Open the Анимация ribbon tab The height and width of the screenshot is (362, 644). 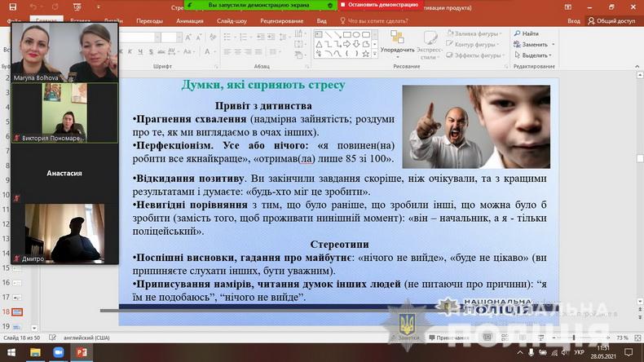click(x=189, y=21)
